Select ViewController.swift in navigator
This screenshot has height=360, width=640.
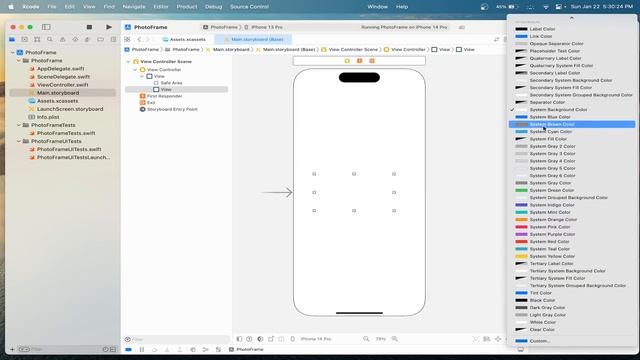62,85
